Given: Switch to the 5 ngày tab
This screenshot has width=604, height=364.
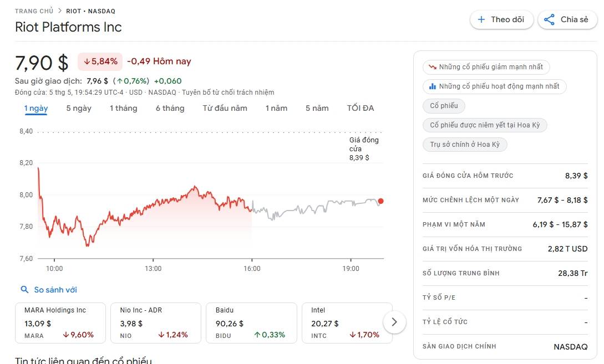Looking at the screenshot, I should click(x=79, y=108).
